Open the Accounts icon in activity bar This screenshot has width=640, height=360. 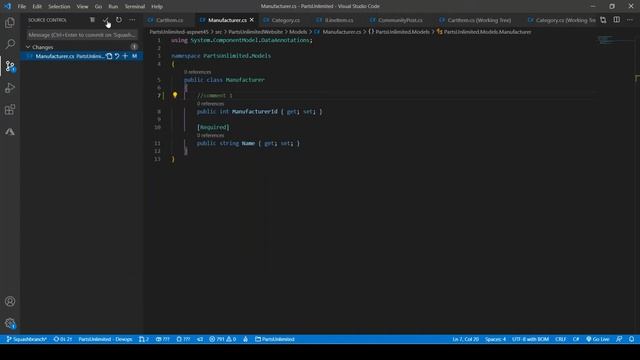coord(10,302)
